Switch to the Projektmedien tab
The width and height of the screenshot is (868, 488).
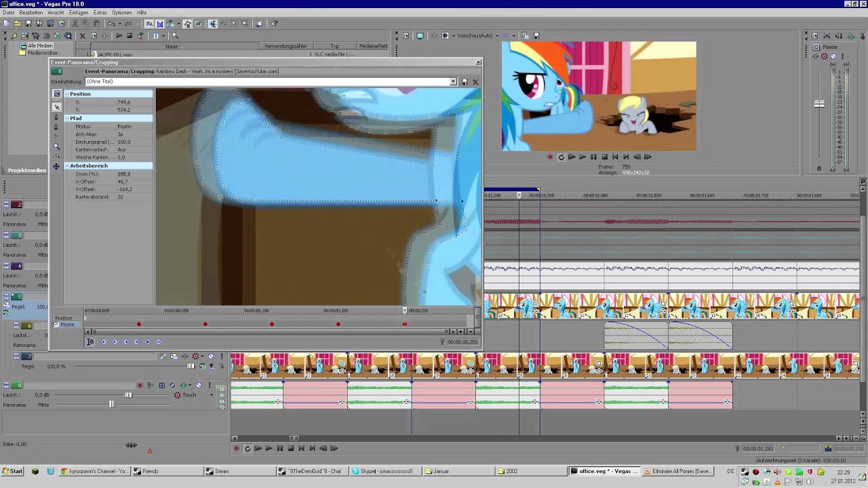pos(27,170)
